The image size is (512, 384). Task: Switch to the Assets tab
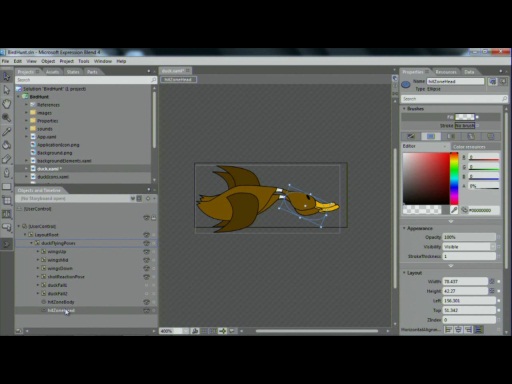pyautogui.click(x=52, y=72)
